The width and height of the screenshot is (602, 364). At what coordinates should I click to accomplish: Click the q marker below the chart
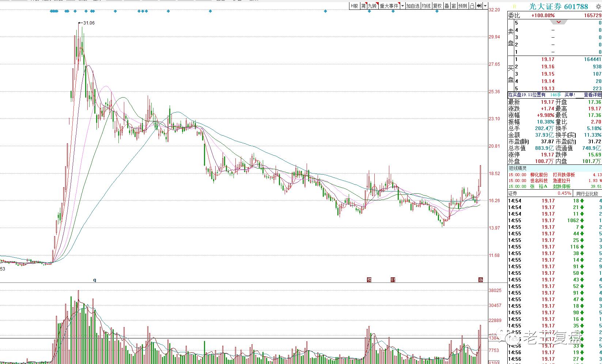click(95, 280)
